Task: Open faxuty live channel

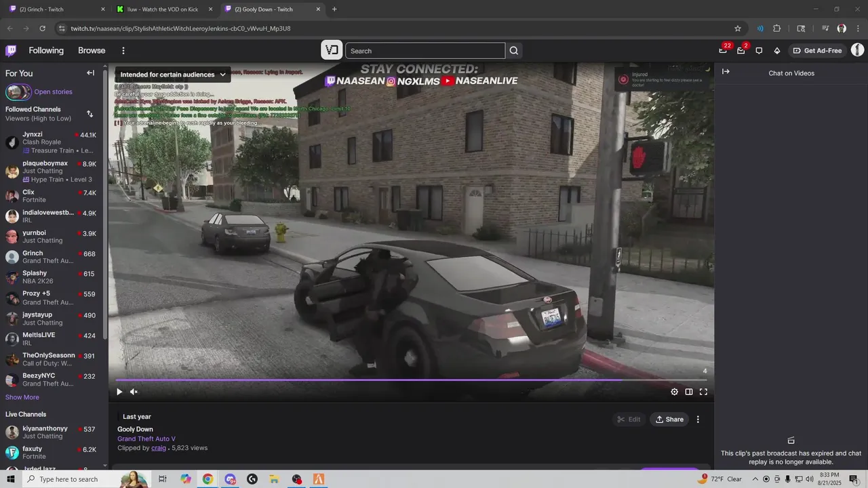Action: tap(52, 452)
